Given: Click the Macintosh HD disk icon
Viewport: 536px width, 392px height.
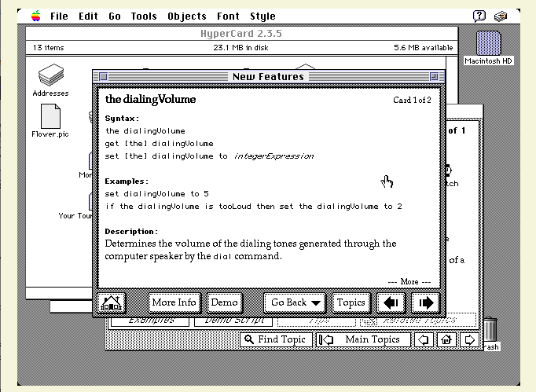Looking at the screenshot, I should pos(488,43).
